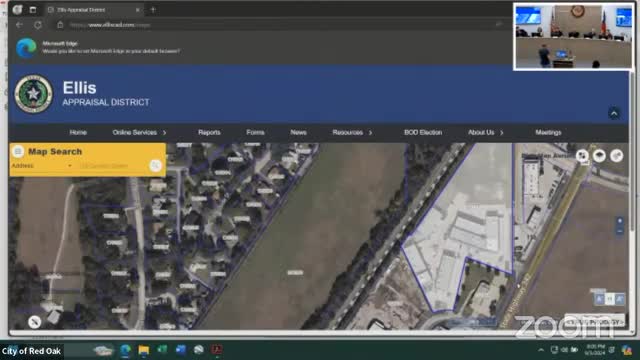Click the magnifier search button in Map Search
Screen dimensions: 640x360
(155, 165)
